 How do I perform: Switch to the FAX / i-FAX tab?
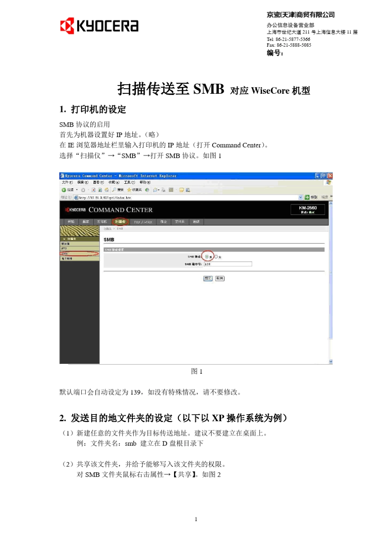143,222
